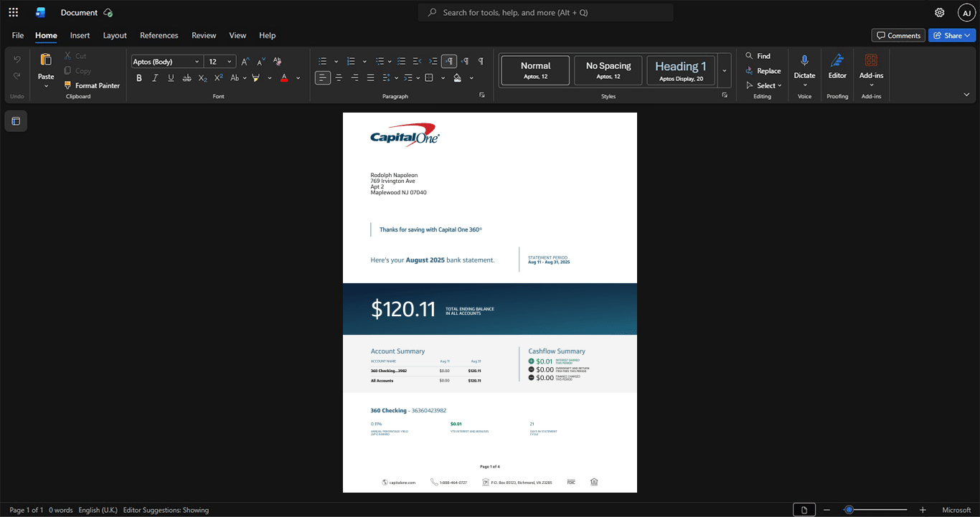Collapse the ribbon with the chevron

[x=966, y=95]
